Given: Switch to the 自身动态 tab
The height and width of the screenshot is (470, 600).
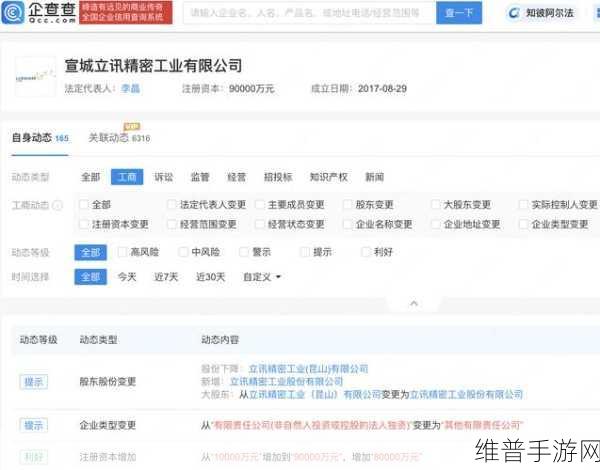Looking at the screenshot, I should point(40,138).
